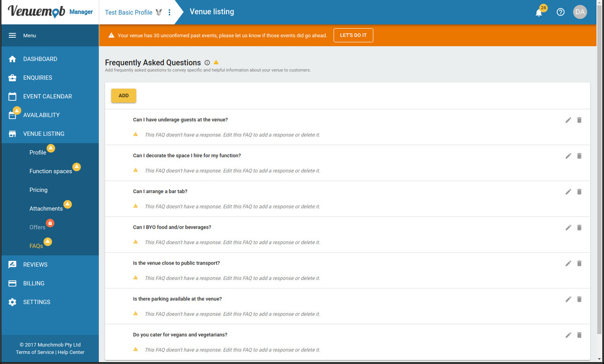The height and width of the screenshot is (364, 604).
Task: Click the LET'S DO IT button
Action: coord(353,36)
